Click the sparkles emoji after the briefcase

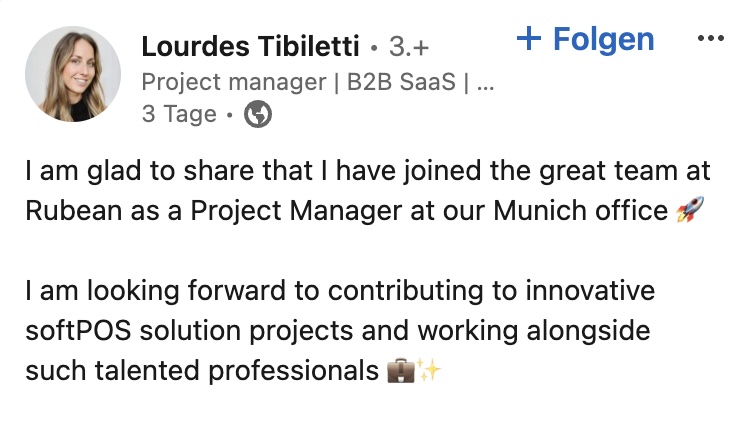point(428,372)
